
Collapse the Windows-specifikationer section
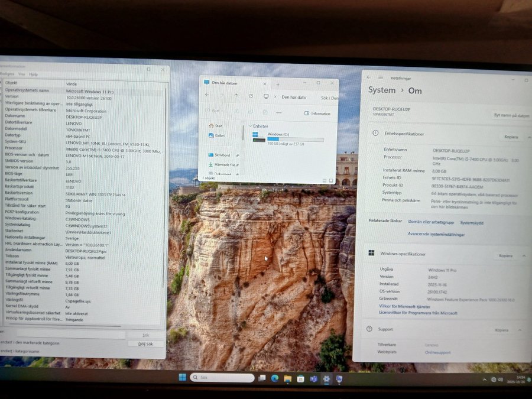pos(524,255)
